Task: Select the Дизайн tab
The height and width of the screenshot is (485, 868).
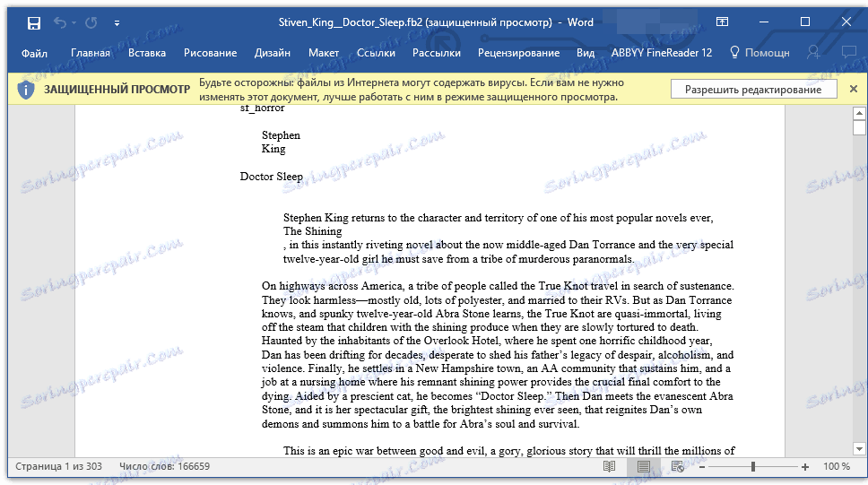Action: tap(273, 53)
